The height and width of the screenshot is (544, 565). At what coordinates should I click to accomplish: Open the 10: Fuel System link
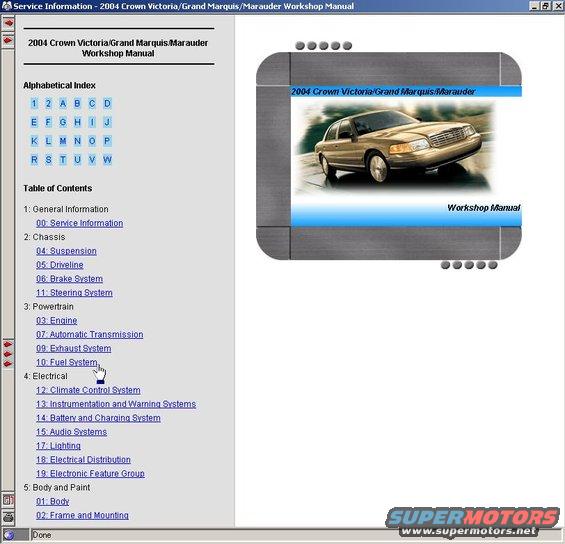tap(67, 362)
